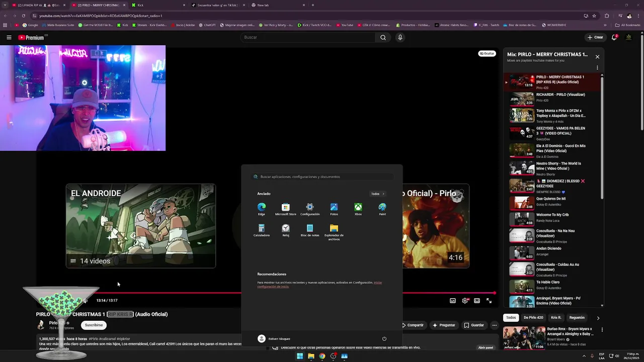Viewport: 644px width, 362px height.
Task: Click the Windows Start button on taskbar
Action: pyautogui.click(x=300, y=356)
